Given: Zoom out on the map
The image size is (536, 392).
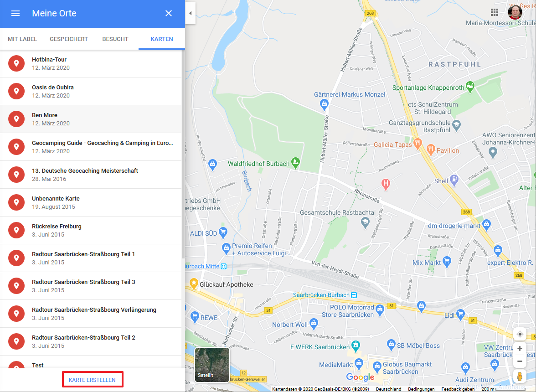Looking at the screenshot, I should click(x=520, y=361).
